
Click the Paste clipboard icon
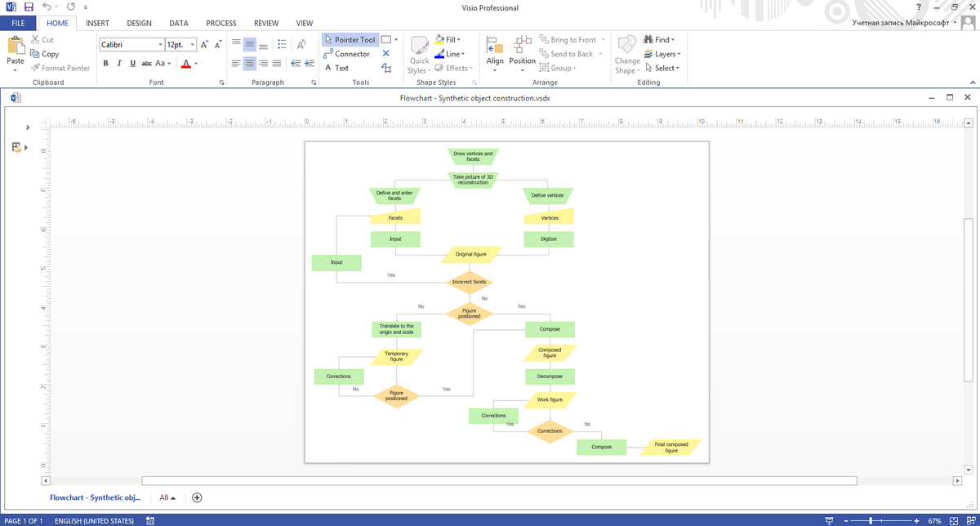point(15,47)
